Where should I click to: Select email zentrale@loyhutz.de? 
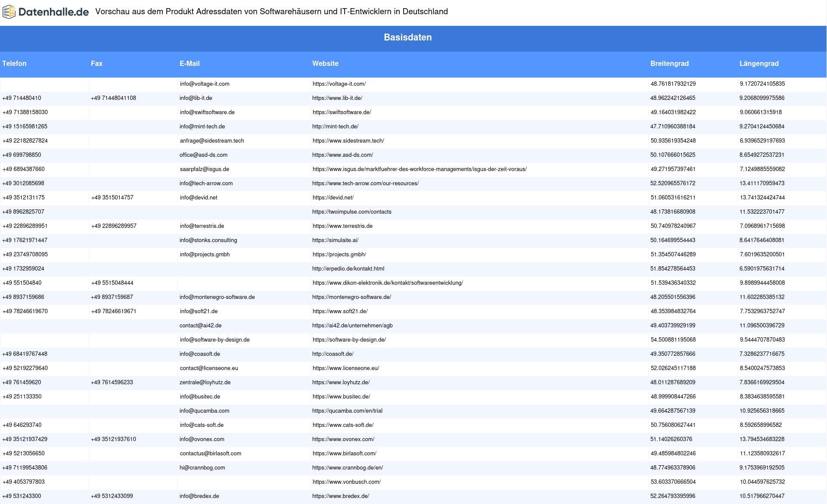205,383
